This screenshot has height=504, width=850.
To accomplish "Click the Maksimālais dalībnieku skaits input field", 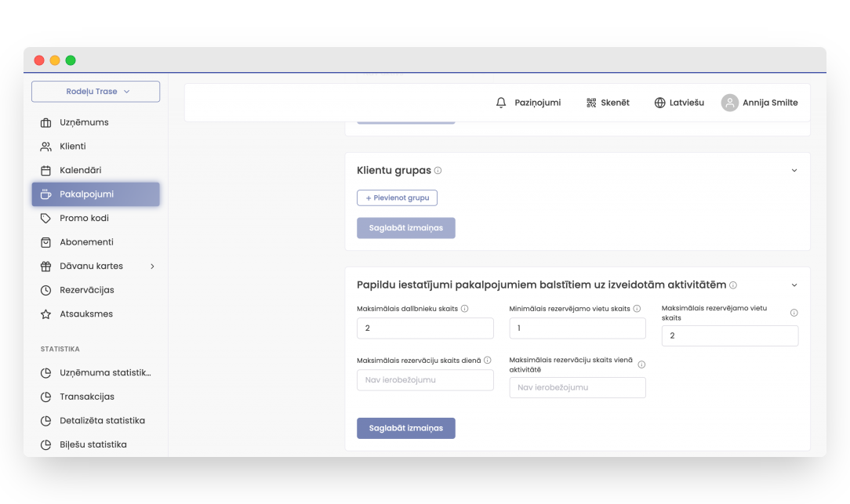I will pos(425,328).
